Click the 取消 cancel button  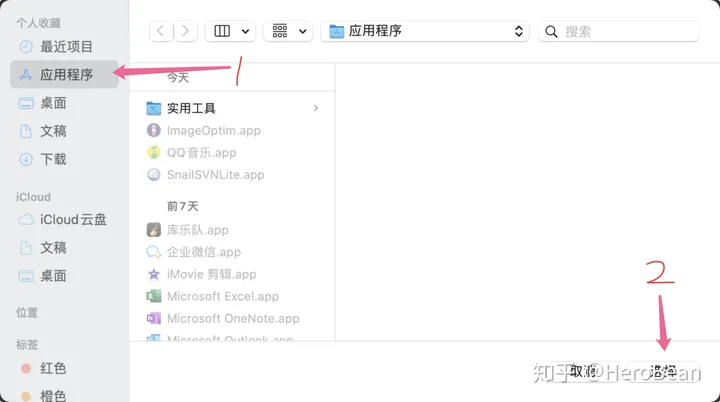[x=584, y=371]
